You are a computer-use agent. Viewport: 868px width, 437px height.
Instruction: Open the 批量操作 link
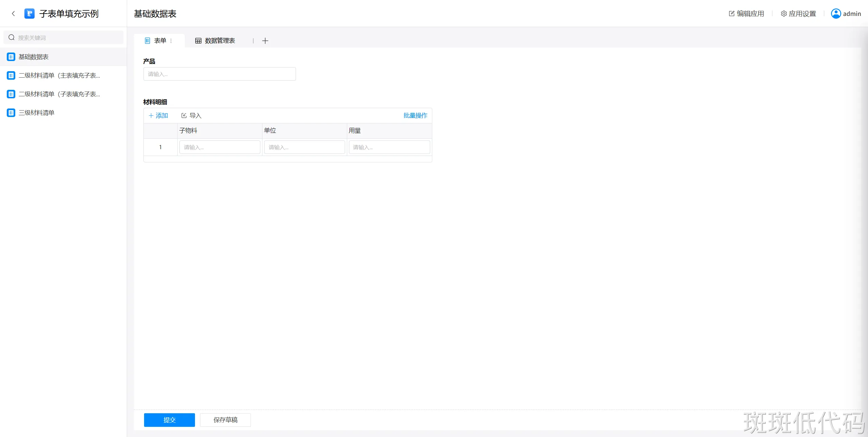pyautogui.click(x=415, y=116)
